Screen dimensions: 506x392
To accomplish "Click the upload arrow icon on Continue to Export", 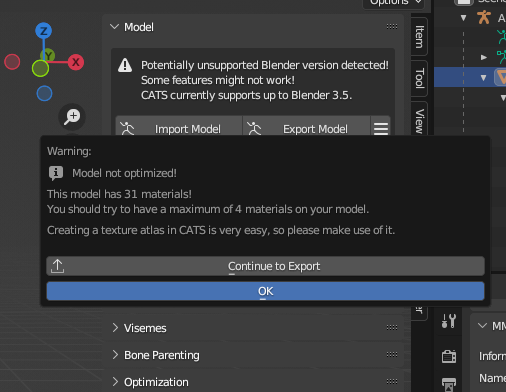I will 57,266.
